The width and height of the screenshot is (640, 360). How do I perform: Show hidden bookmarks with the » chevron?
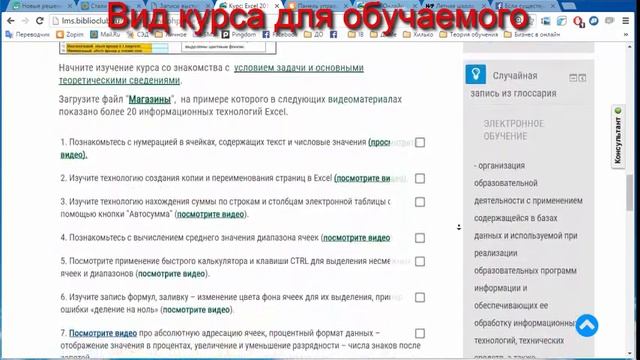point(626,35)
